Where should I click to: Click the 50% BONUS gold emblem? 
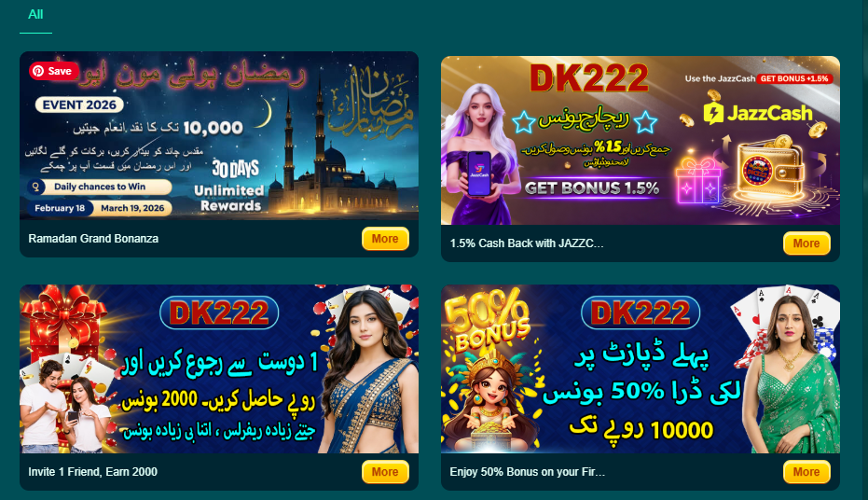(x=486, y=319)
